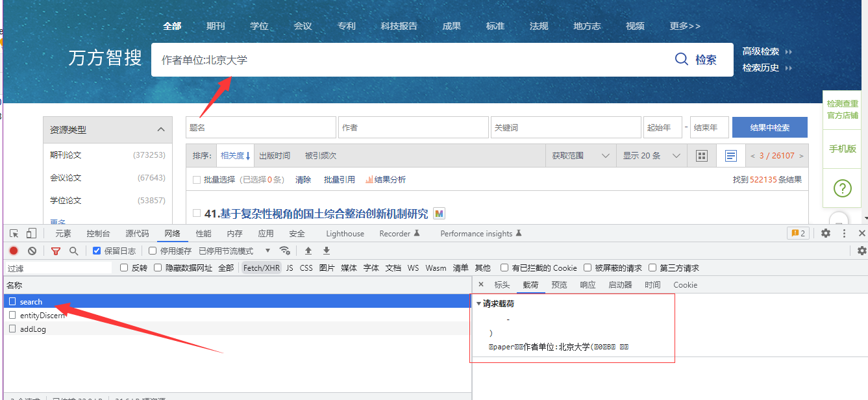
Task: Open 检测查重官方店铺 side link
Action: click(842, 110)
